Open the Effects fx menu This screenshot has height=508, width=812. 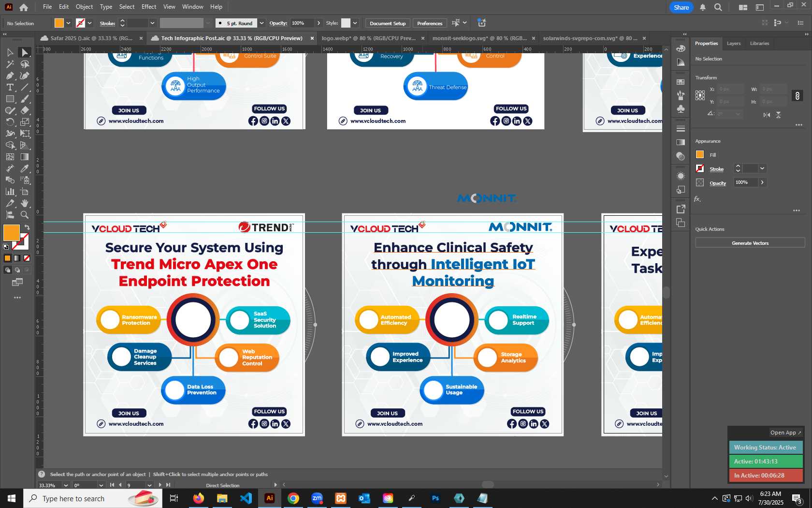[697, 199]
